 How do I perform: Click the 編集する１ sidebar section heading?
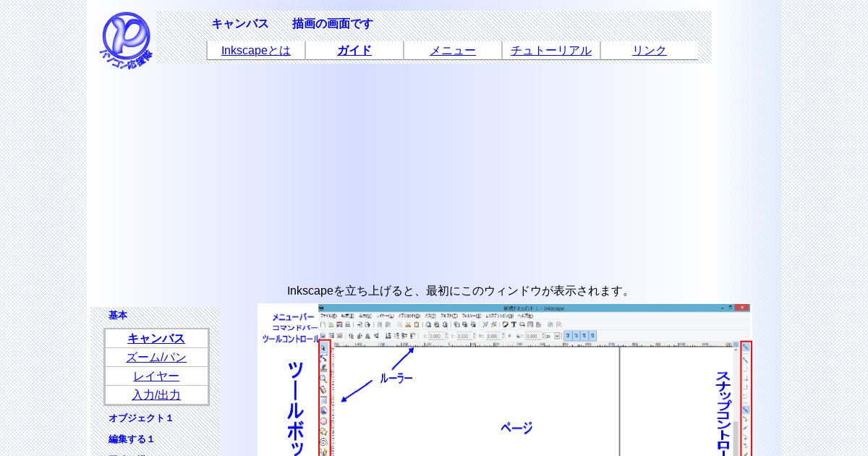[x=132, y=439]
